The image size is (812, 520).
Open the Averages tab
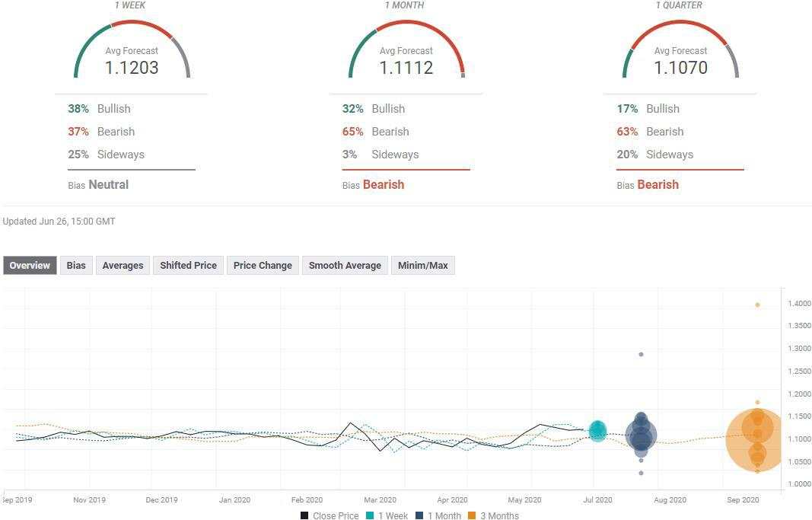tap(123, 265)
